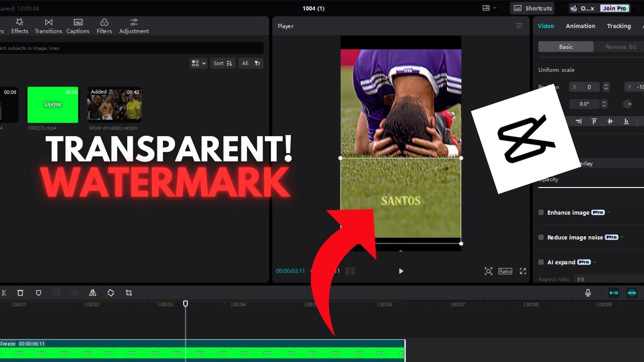This screenshot has height=362, width=644.
Task: Open the Filters panel
Action: click(x=104, y=26)
